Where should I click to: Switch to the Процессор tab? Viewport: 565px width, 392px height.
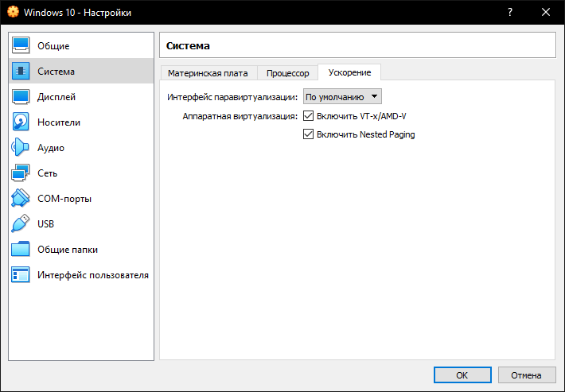point(287,73)
